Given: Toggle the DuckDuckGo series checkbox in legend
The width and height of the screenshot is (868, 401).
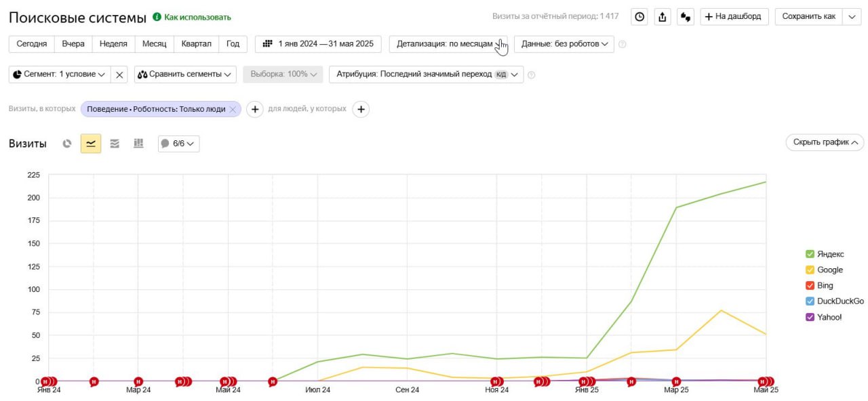Looking at the screenshot, I should pyautogui.click(x=810, y=301).
